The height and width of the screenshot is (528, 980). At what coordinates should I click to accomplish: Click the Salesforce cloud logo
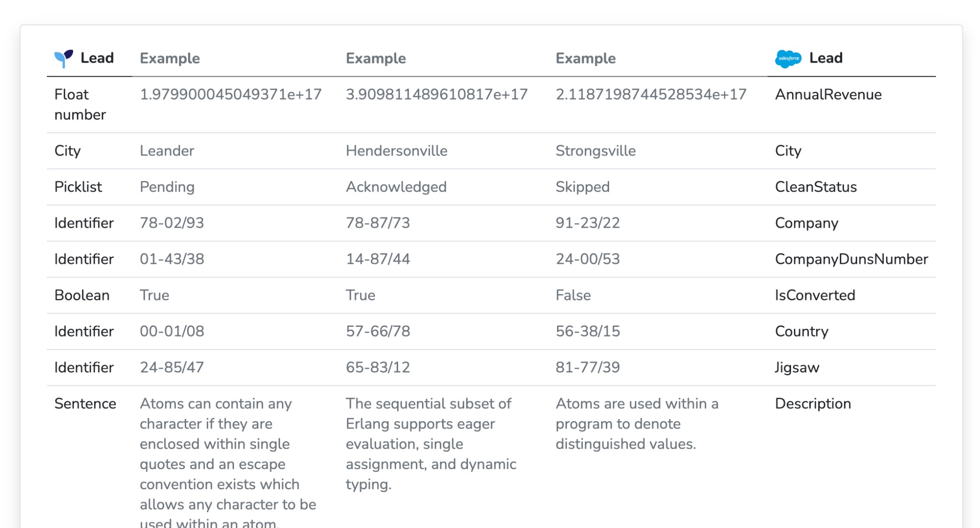[788, 58]
